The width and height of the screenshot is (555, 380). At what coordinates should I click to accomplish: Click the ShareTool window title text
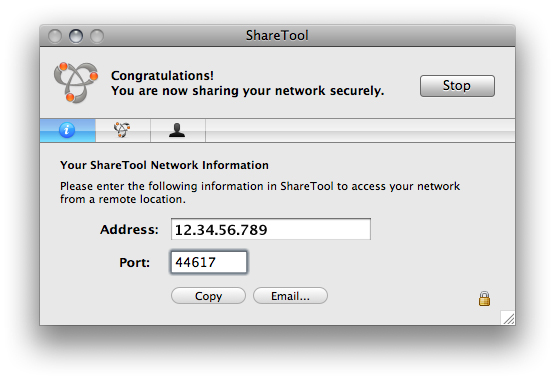point(277,35)
